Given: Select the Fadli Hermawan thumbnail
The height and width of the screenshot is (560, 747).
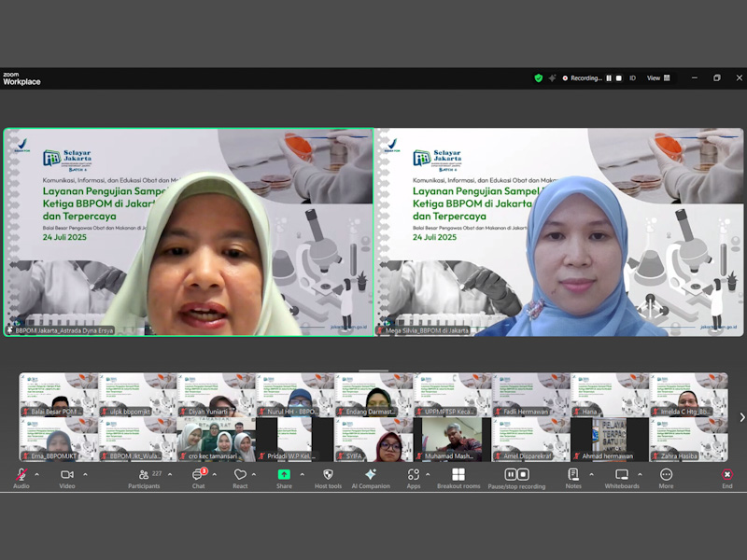Looking at the screenshot, I should point(530,395).
